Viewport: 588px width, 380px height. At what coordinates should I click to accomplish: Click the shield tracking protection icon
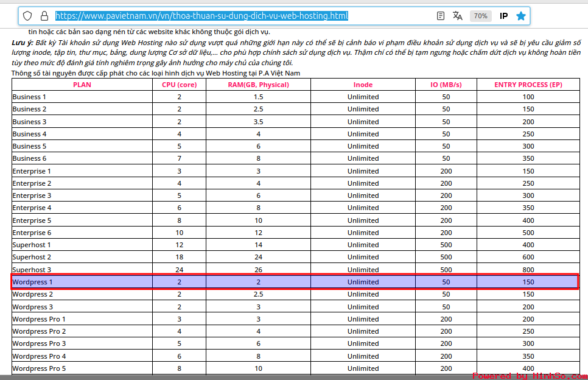coord(27,16)
